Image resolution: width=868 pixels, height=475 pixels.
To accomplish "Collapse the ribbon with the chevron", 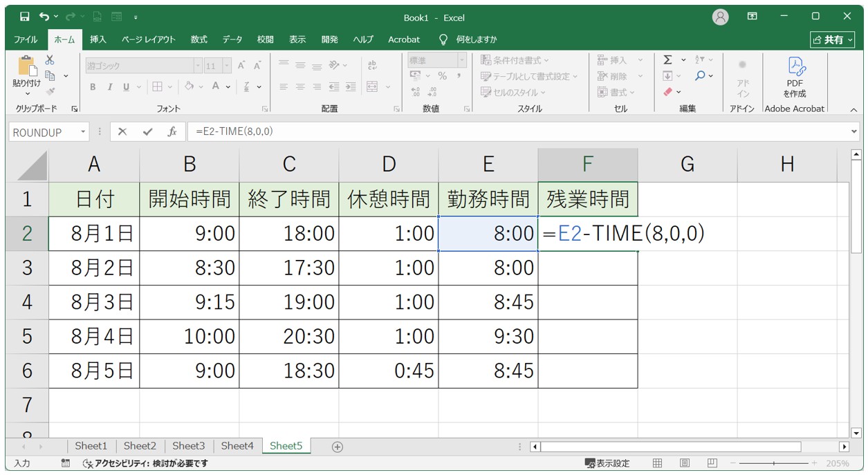I will [853, 109].
